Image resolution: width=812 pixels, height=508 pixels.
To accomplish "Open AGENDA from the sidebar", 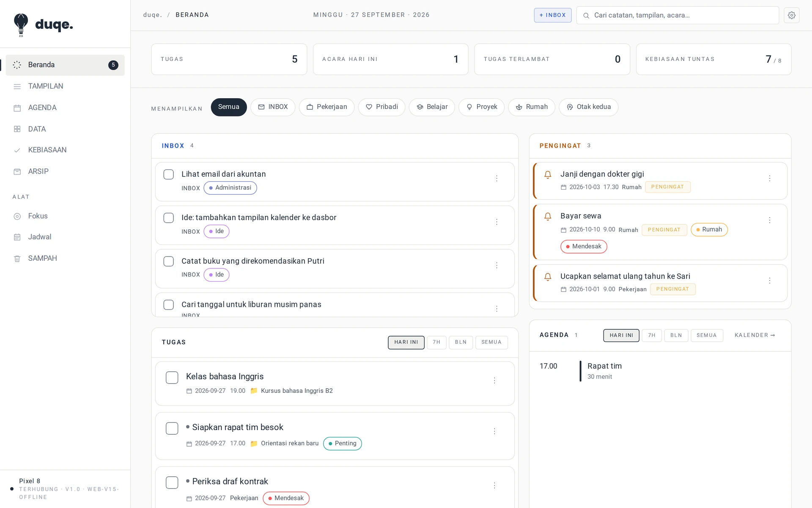I will point(65,108).
